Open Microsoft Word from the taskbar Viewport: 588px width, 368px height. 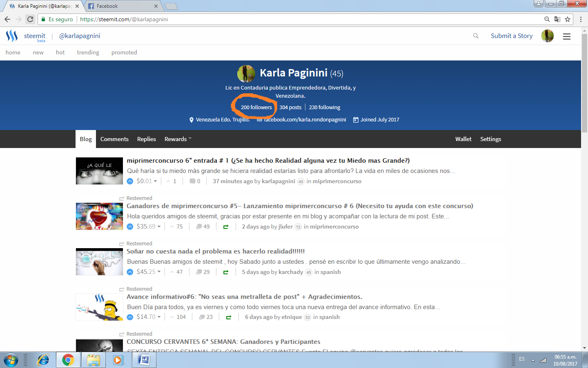pos(144,360)
